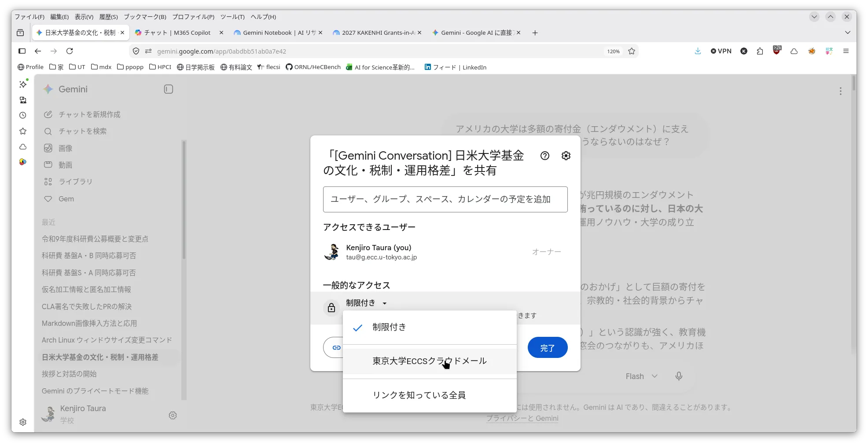Click browser sidebar settings gear at bottom
The width and height of the screenshot is (868, 445).
[23, 422]
